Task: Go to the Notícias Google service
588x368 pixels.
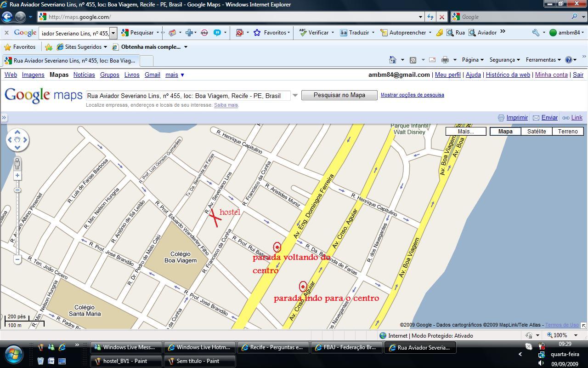Action: 84,75
